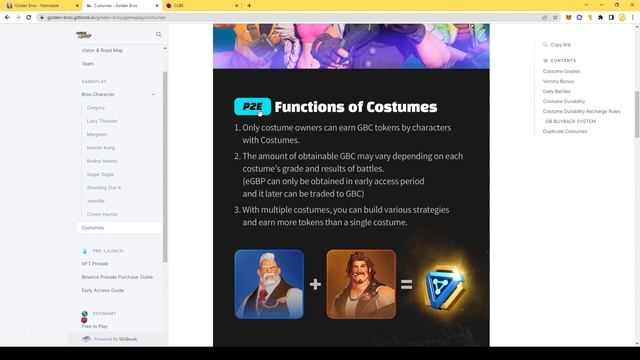
Task: Open the Margaret character page
Action: (97, 134)
